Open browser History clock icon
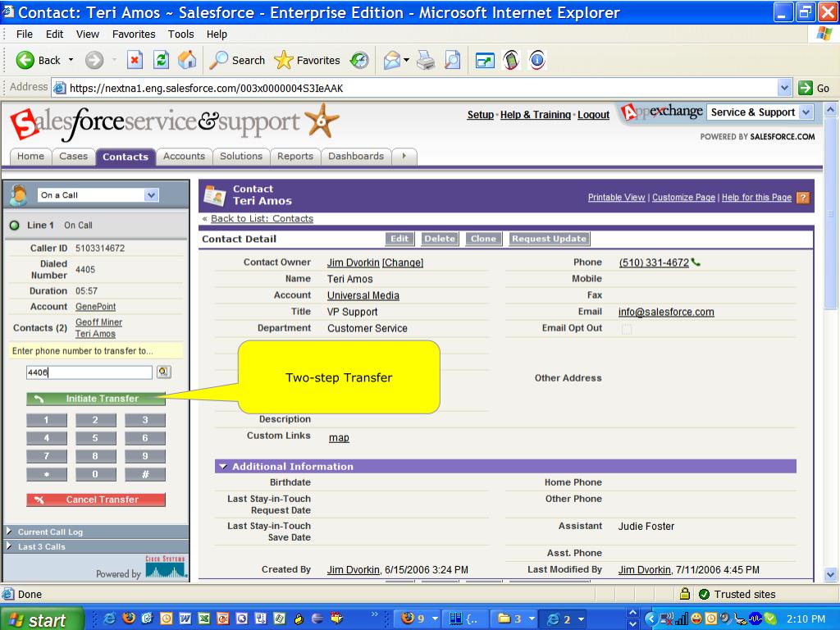 [359, 60]
